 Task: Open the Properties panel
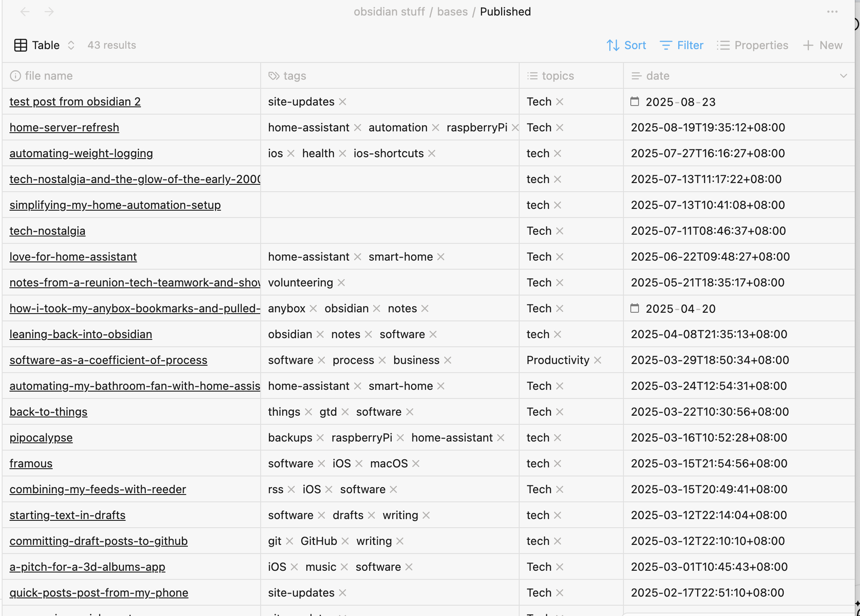coord(752,45)
